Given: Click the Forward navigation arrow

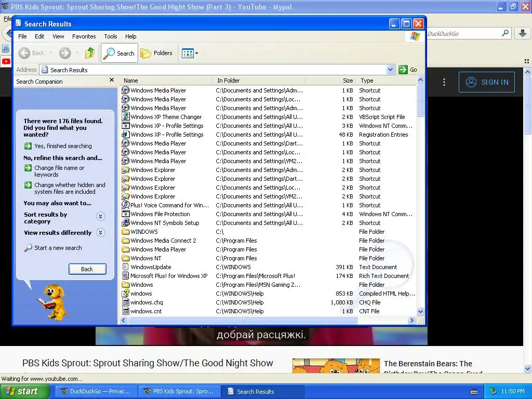Looking at the screenshot, I should (65, 53).
